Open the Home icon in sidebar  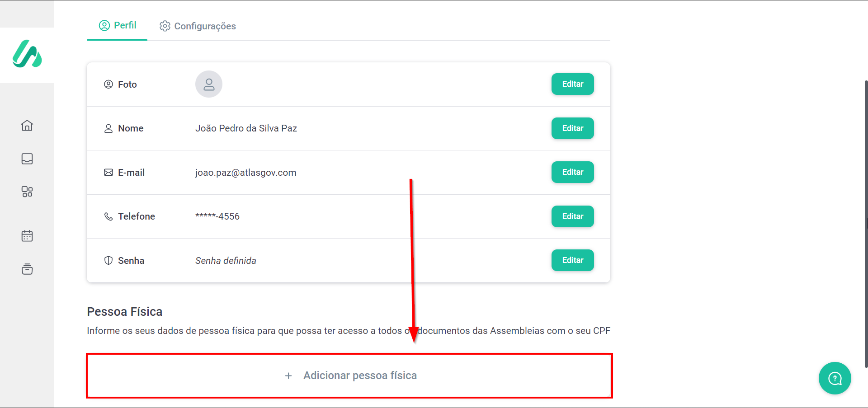pos(27,126)
